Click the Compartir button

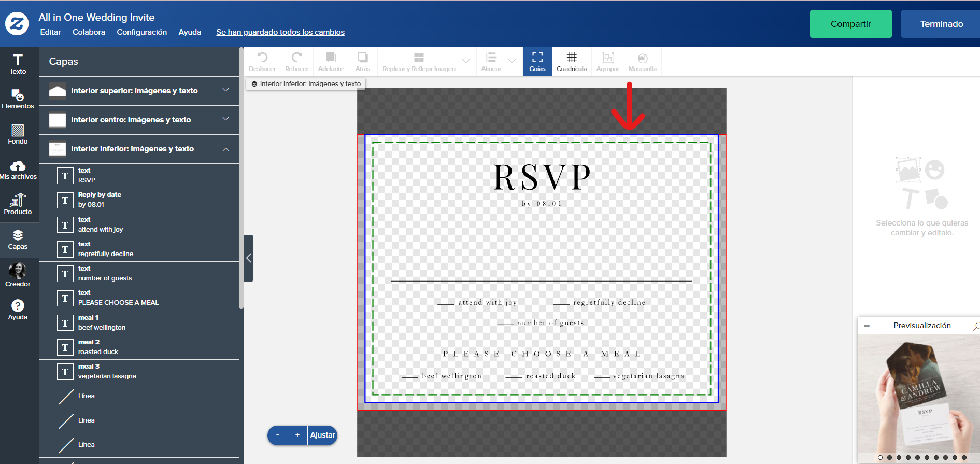850,24
